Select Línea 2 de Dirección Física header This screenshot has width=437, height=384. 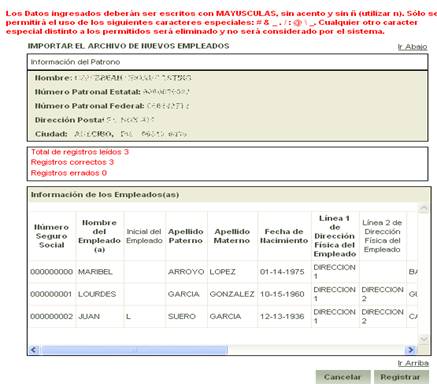click(x=382, y=236)
